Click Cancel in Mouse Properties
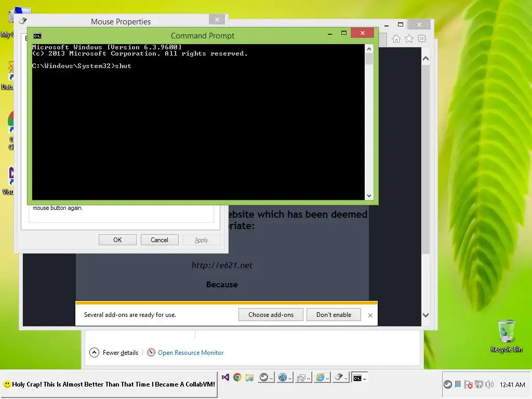 point(159,240)
